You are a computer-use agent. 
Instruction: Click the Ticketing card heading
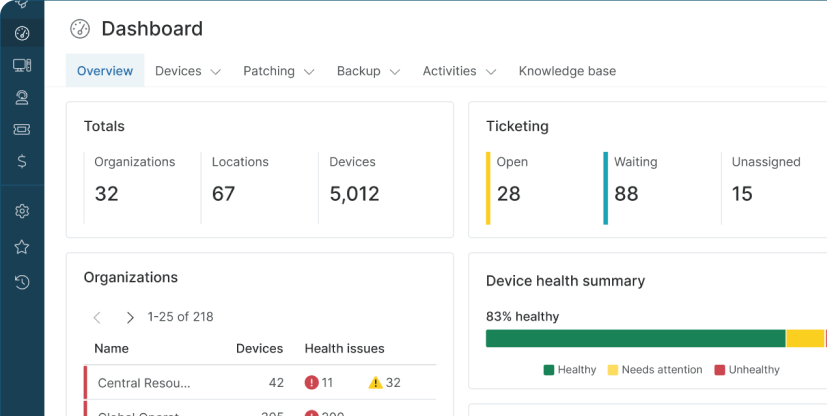click(517, 127)
